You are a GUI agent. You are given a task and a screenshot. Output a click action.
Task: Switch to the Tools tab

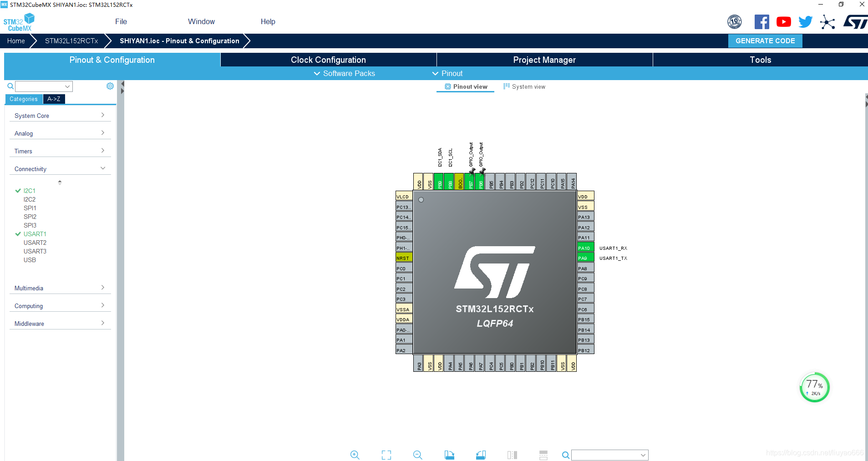pyautogui.click(x=760, y=60)
